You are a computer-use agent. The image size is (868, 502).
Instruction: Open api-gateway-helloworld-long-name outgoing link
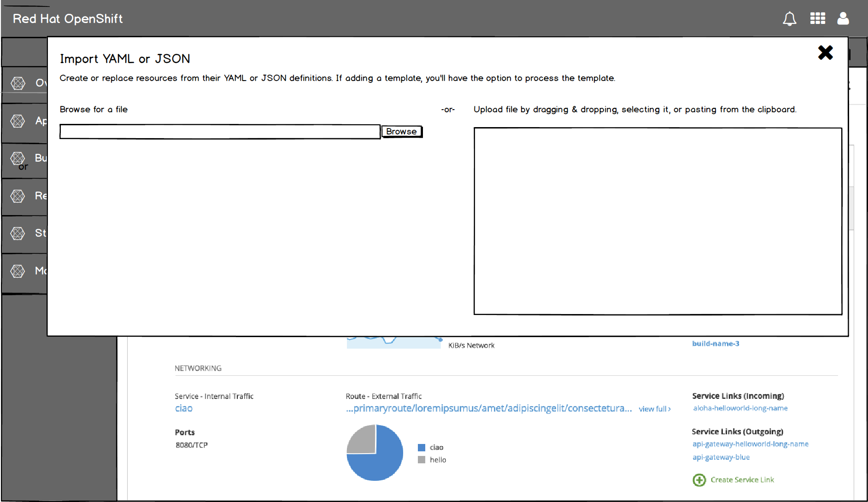point(751,444)
